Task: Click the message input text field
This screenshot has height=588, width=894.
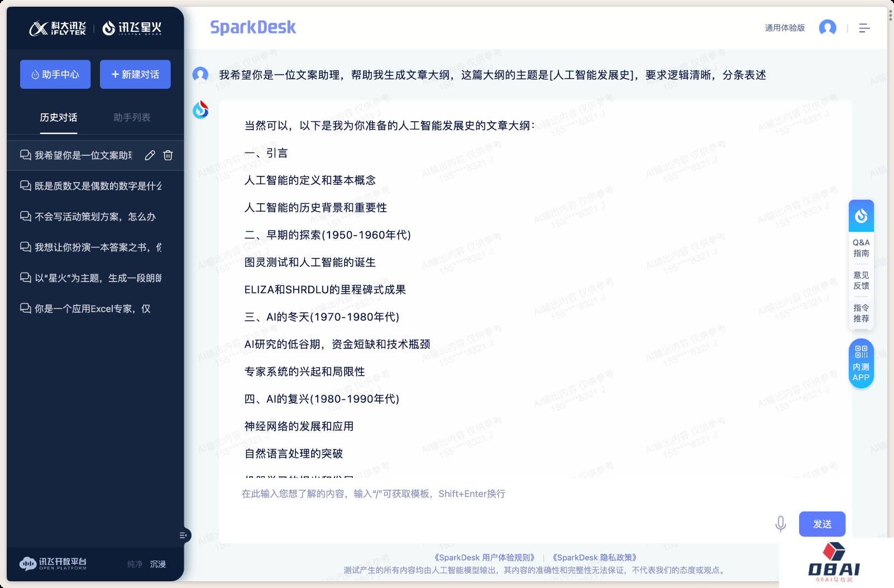Action: coord(503,494)
